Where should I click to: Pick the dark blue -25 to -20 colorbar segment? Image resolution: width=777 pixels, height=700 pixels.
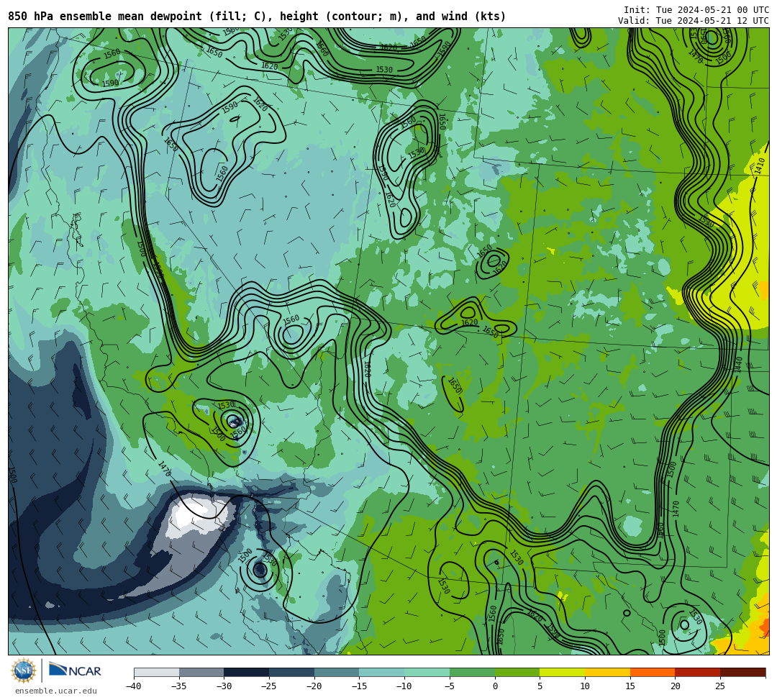click(292, 673)
